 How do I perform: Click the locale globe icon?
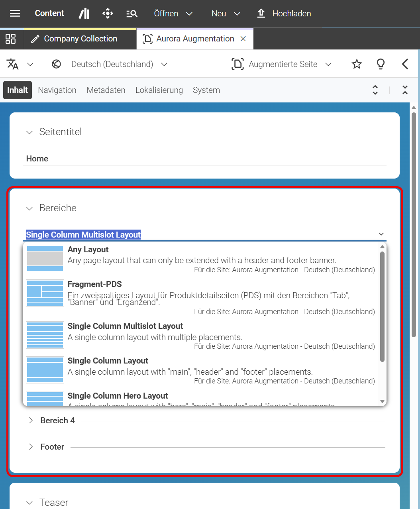57,64
